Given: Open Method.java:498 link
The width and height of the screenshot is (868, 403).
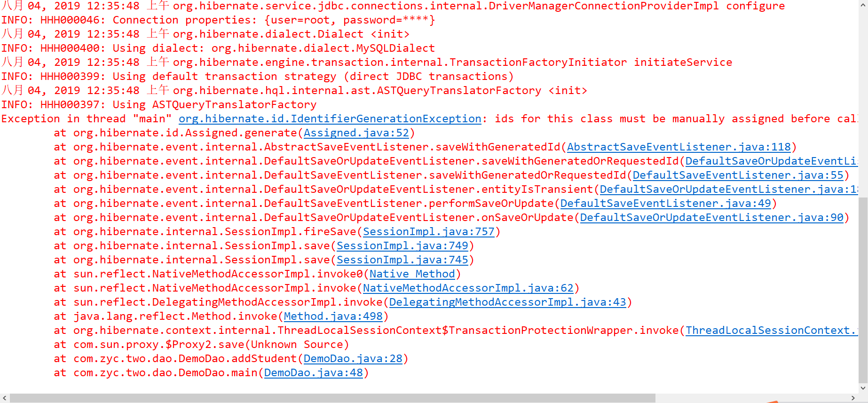Looking at the screenshot, I should 333,316.
